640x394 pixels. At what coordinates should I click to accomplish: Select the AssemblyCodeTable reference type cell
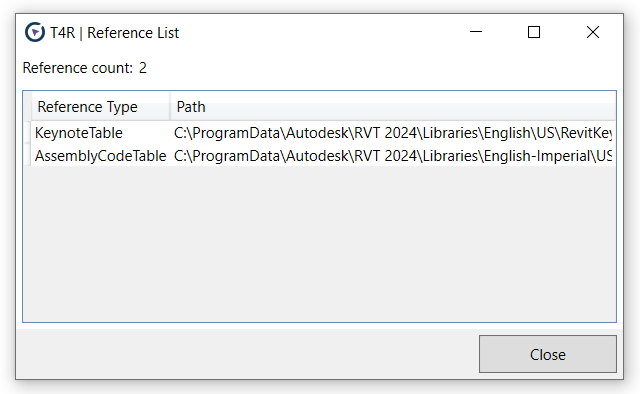tap(100, 156)
